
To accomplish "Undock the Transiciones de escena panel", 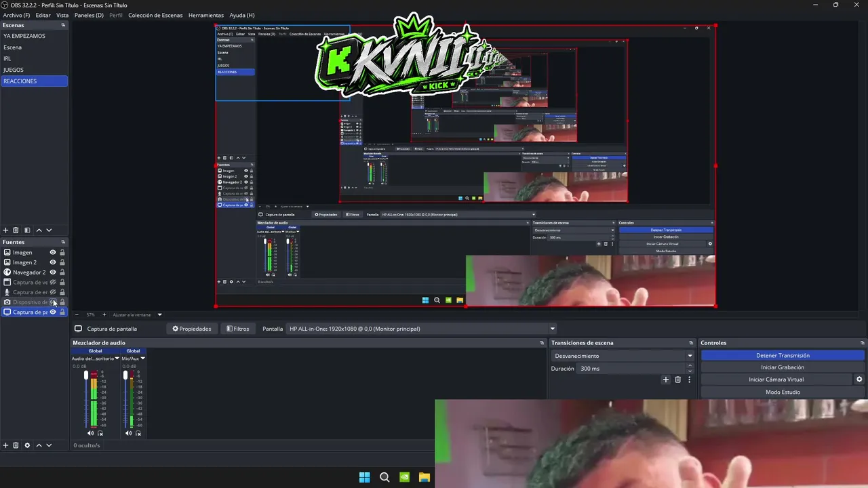I will point(691,343).
